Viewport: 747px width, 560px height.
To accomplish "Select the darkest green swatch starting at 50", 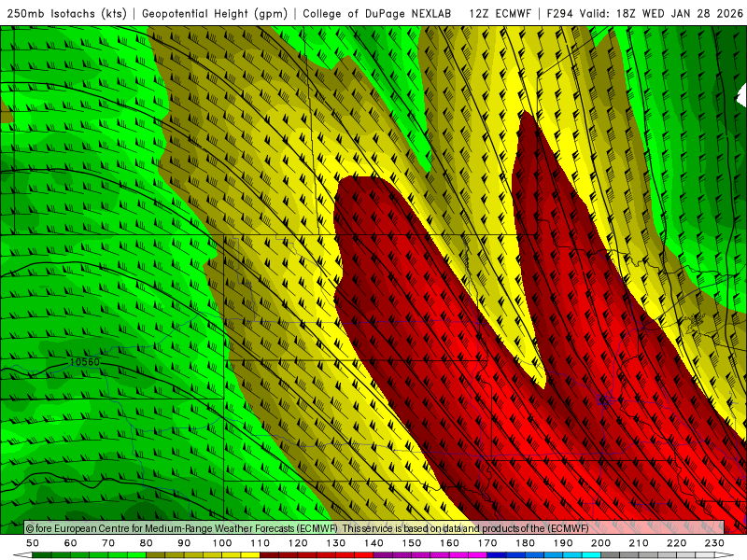I will pos(42,555).
